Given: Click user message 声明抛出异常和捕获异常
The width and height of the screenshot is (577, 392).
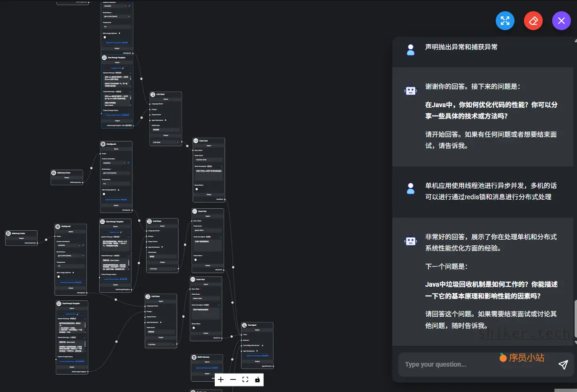Looking at the screenshot, I should pos(461,47).
